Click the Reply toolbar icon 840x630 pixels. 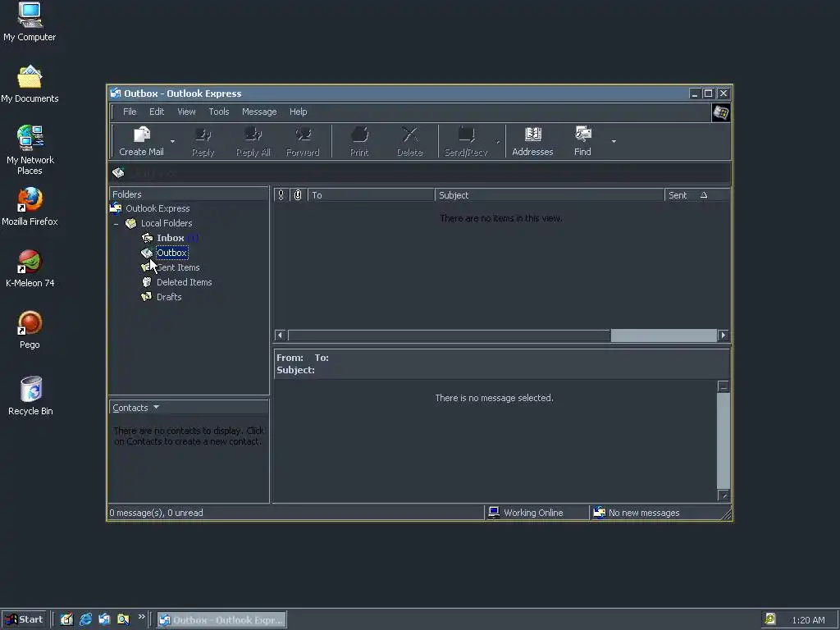tap(203, 135)
